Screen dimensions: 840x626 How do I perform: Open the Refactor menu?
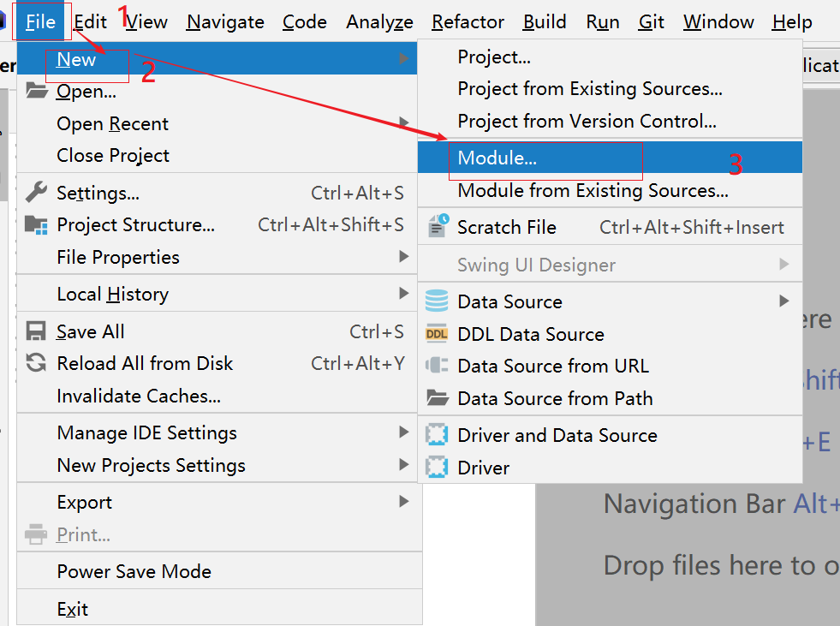468,22
